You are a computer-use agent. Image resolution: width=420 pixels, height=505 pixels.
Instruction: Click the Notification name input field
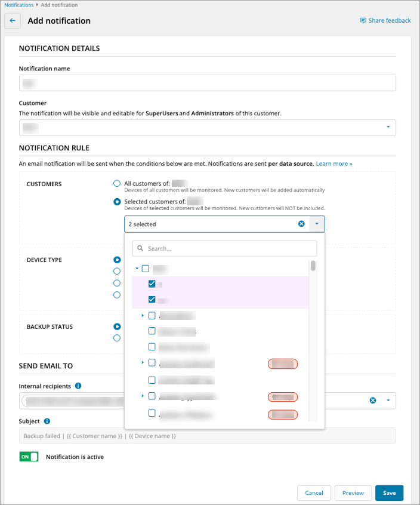click(207, 83)
